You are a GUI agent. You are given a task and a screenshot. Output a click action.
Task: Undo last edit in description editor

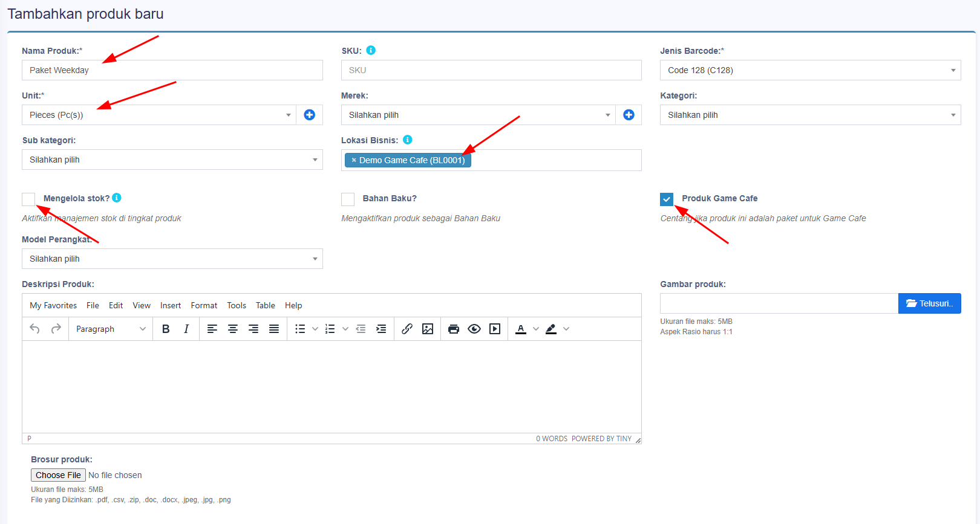35,329
